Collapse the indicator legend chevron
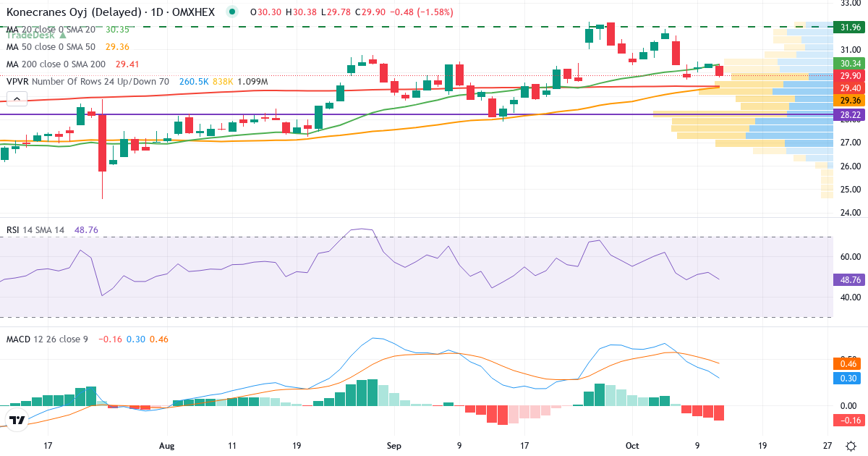Image resolution: width=868 pixels, height=456 pixels. (17, 99)
